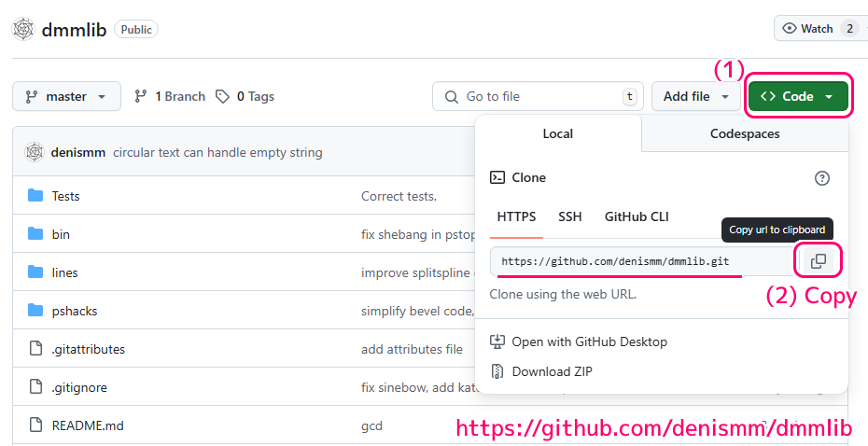Screen dimensions: 868x446
Task: Focus the Go to file search field
Action: pos(539,96)
